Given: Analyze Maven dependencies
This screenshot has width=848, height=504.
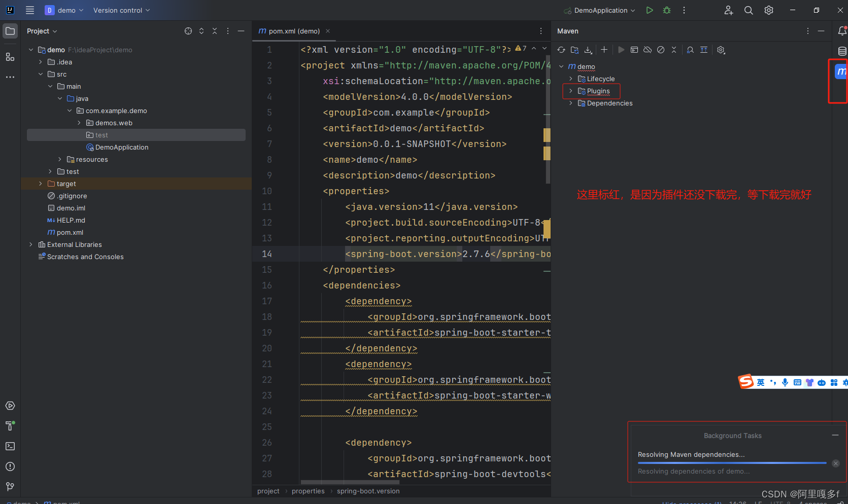Looking at the screenshot, I should tap(690, 50).
